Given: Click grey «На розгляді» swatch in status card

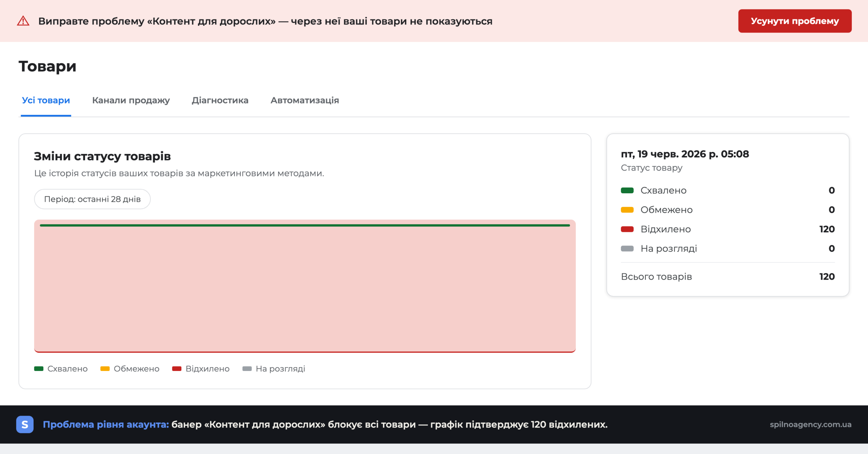Looking at the screenshot, I should [x=627, y=249].
